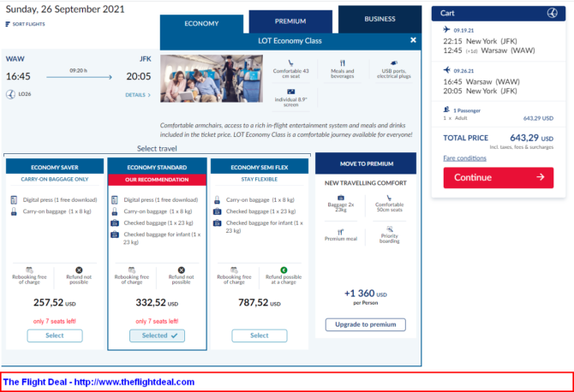
Task: Click Economy Standard refund not possible icon
Action: coord(182,270)
